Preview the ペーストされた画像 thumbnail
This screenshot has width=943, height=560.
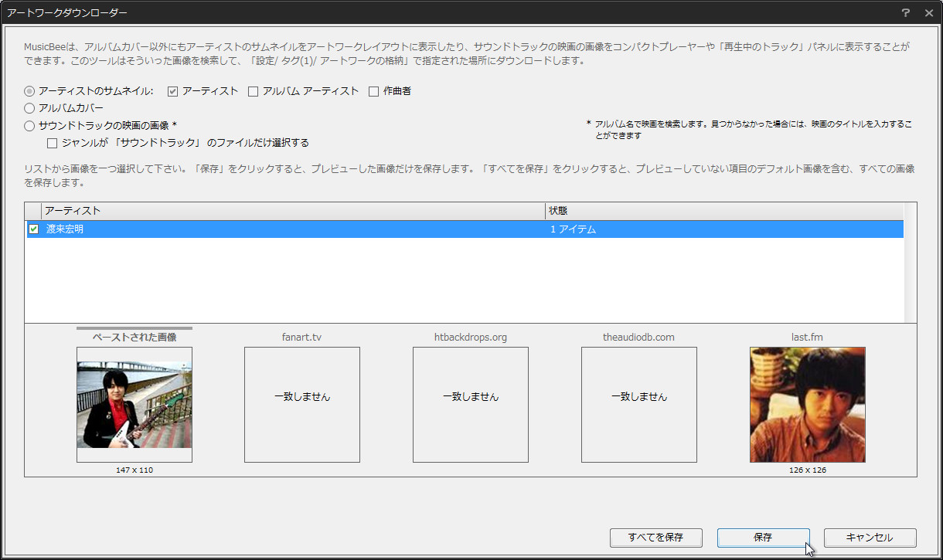pos(134,404)
